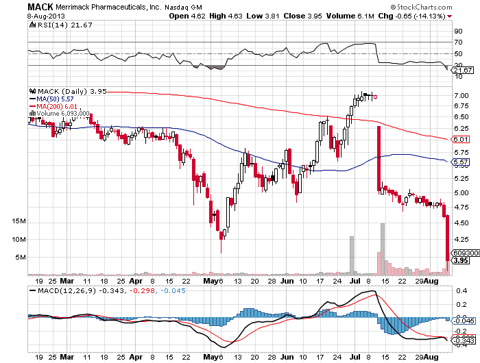The image size is (480, 363).
Task: Click the red -0.298 signal value in MACD legend
Action: (x=142, y=291)
